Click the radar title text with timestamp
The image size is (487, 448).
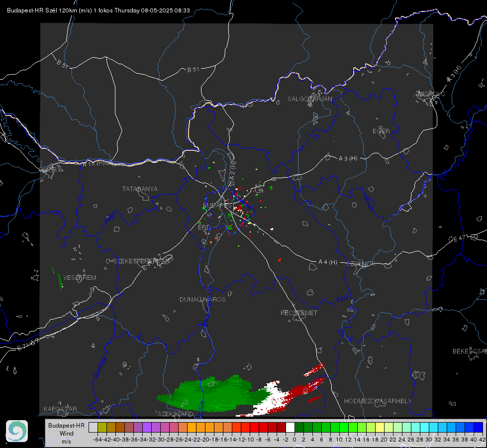click(x=98, y=10)
